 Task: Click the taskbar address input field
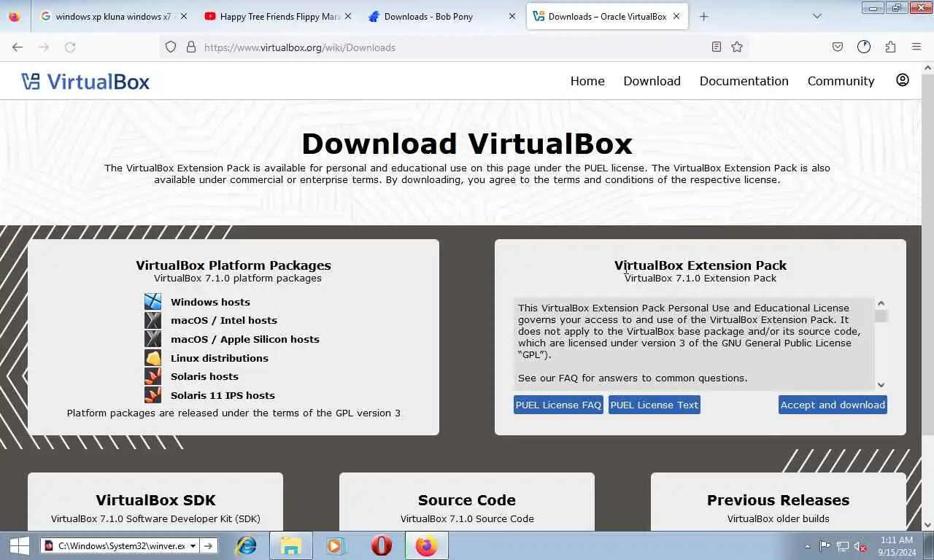click(121, 545)
